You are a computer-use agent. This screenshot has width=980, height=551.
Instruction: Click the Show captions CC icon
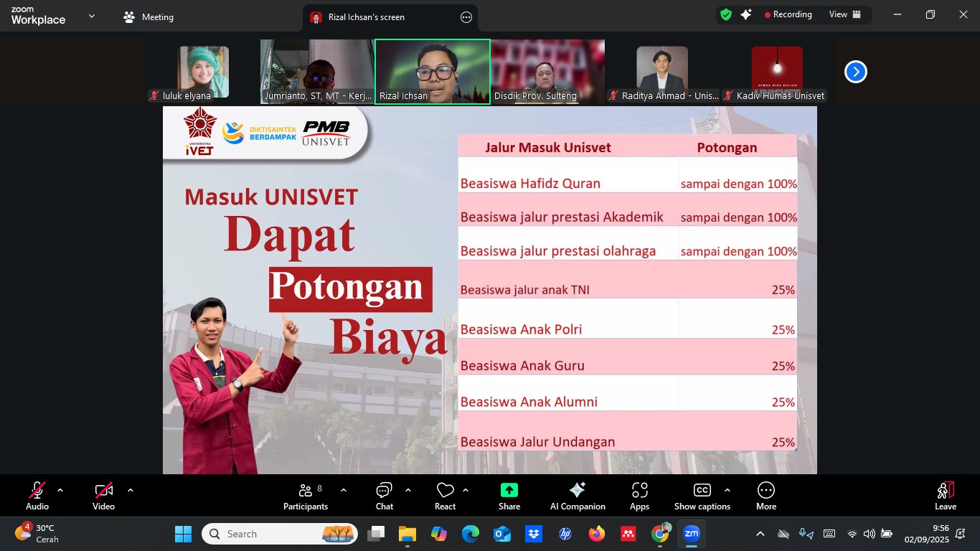coord(702,490)
